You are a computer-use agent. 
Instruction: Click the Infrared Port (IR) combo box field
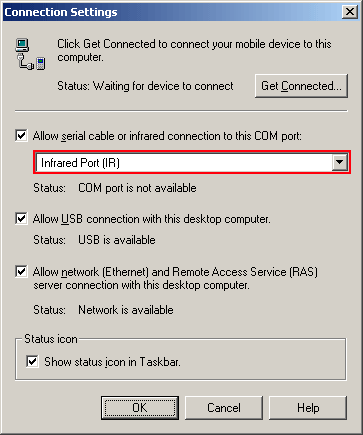tap(192, 162)
